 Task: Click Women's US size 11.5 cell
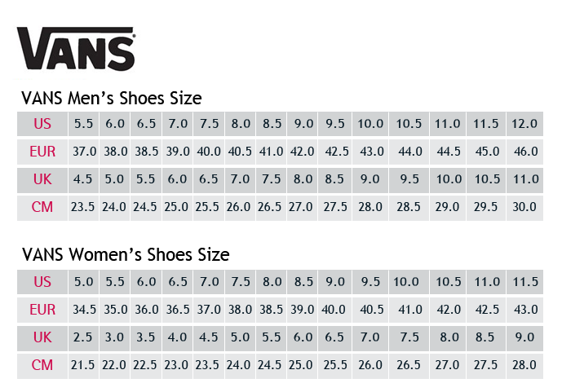point(524,282)
